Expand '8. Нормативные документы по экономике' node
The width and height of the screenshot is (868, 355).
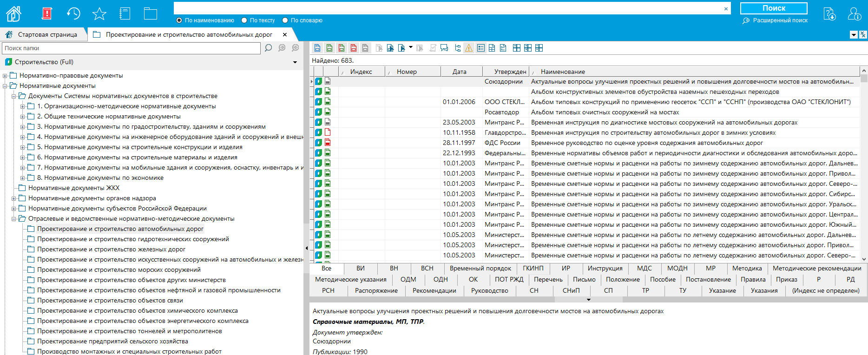coord(23,178)
